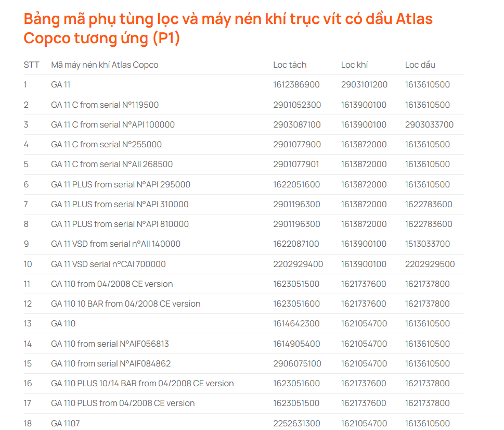Click 'GA 110 10 BAR from 04/2008 CE version'
Screen dimensions: 504x430
click(x=126, y=304)
